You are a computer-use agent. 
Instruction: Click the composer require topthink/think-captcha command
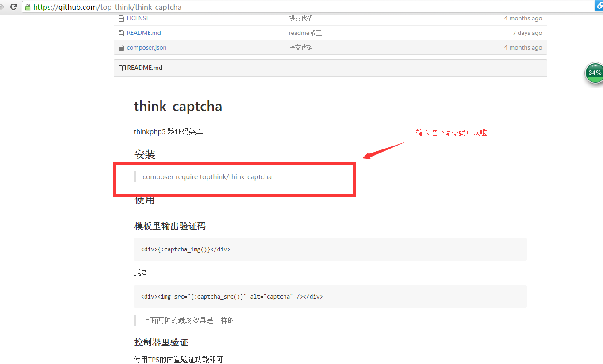[207, 176]
